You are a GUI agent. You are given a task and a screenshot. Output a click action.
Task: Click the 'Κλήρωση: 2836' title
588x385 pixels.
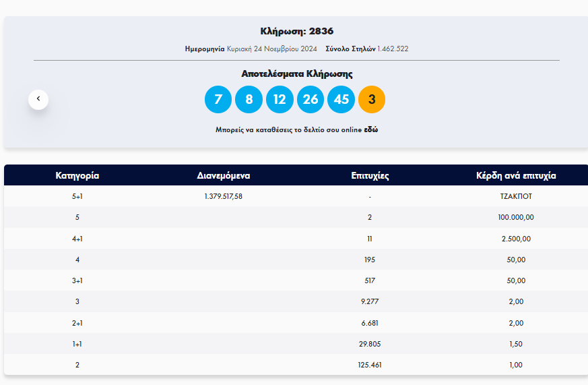point(297,31)
